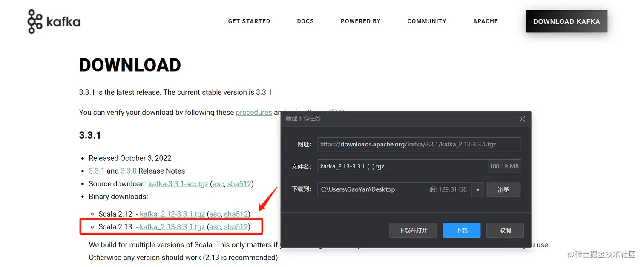Open asc signature for Scala 2.13
This screenshot has width=644, height=267.
215,227
